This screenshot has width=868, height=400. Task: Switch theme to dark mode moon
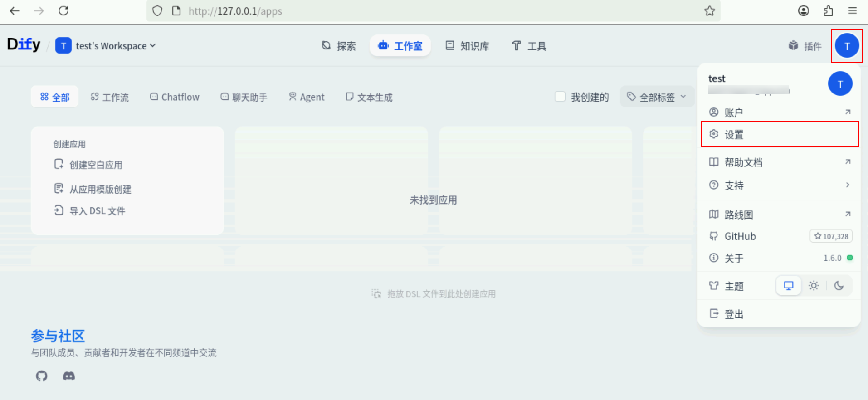click(839, 286)
